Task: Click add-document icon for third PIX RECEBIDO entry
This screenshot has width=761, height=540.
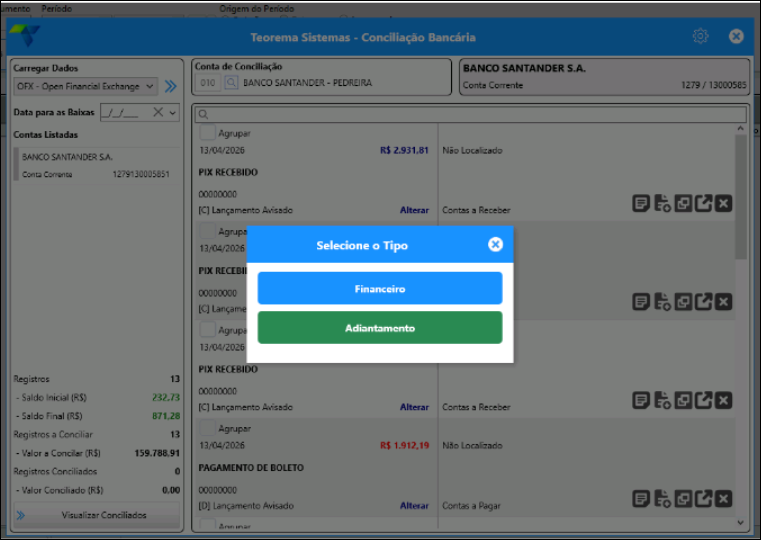Action: point(662,400)
